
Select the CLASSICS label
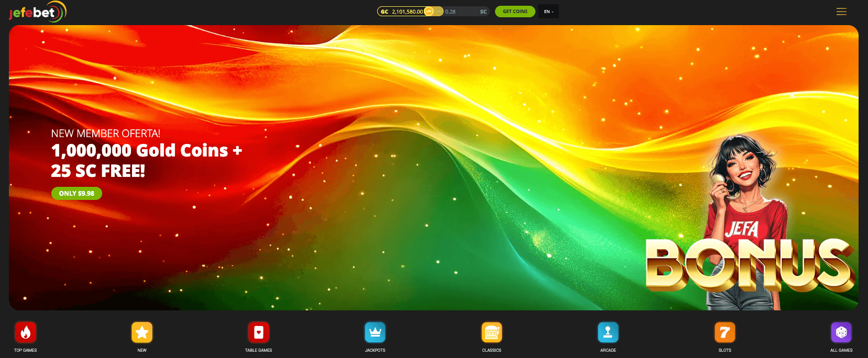coord(492,350)
